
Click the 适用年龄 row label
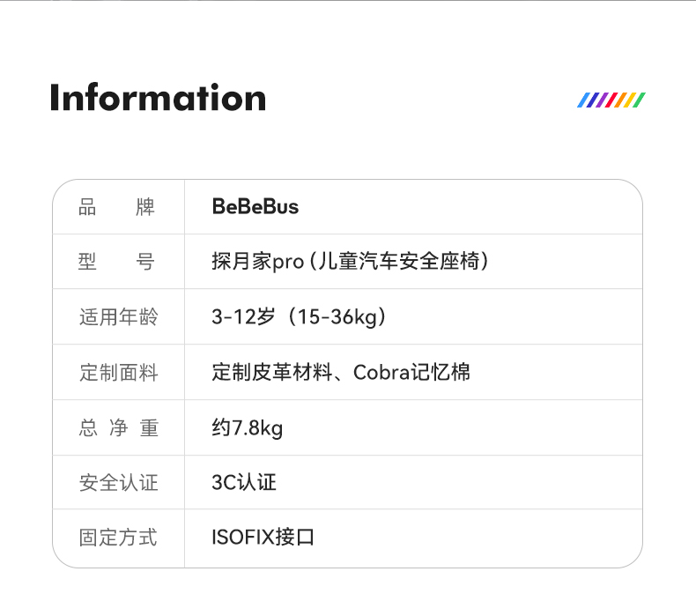click(118, 317)
